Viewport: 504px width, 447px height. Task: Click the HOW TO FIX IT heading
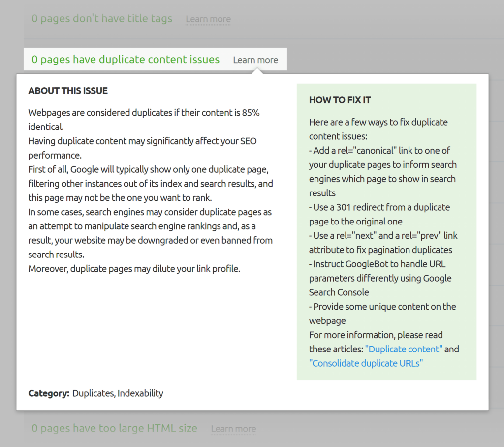pos(340,100)
